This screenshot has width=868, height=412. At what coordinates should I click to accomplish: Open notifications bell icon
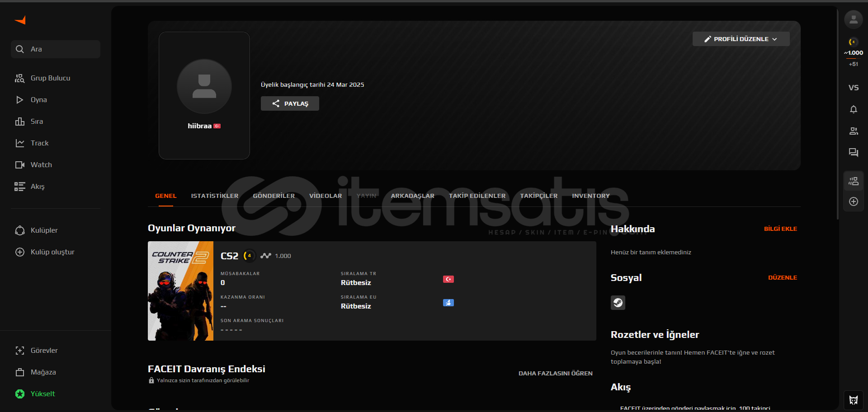pos(854,109)
